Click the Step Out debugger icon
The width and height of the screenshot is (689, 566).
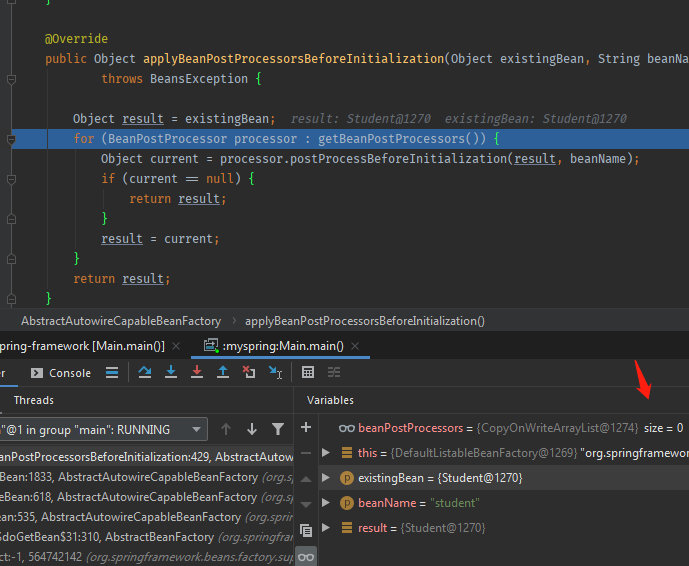click(x=223, y=372)
